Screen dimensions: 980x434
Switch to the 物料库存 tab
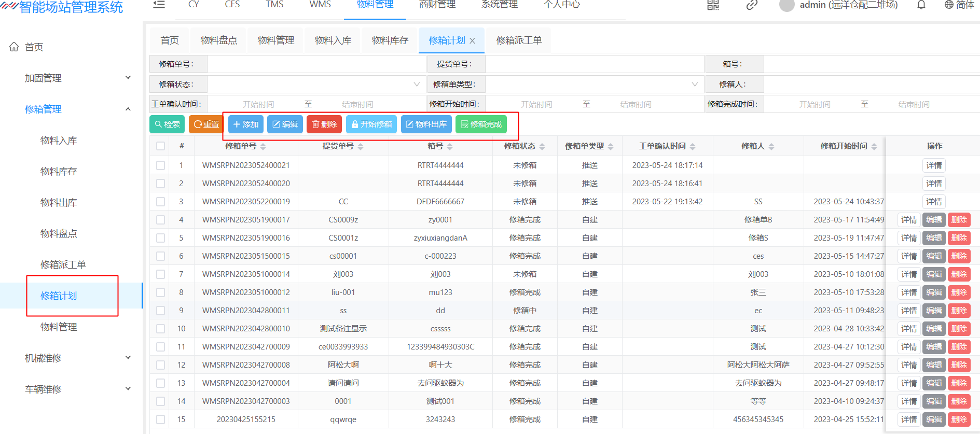coord(390,40)
